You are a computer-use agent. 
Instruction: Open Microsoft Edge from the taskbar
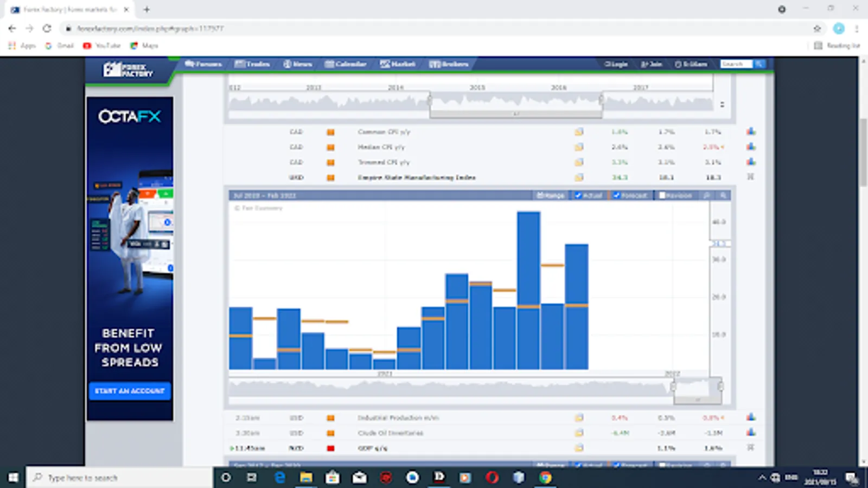point(280,478)
